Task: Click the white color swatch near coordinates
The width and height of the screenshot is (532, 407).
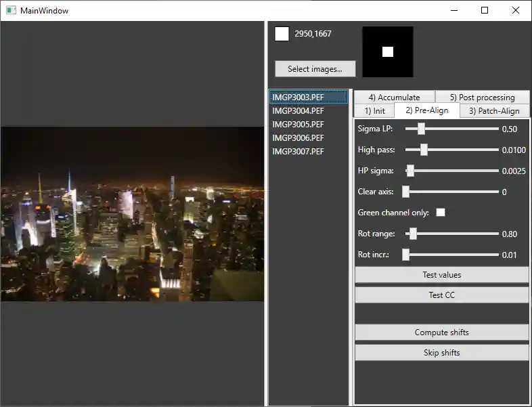Action: click(282, 34)
